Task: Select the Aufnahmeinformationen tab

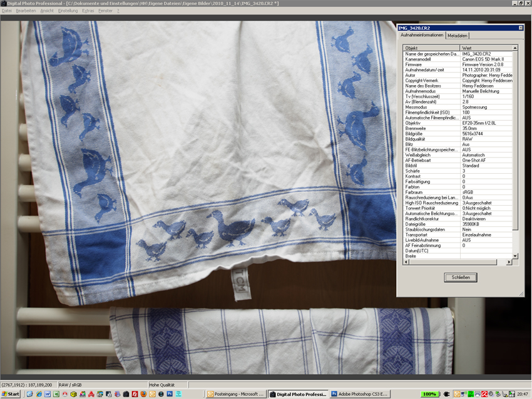Action: click(x=421, y=36)
